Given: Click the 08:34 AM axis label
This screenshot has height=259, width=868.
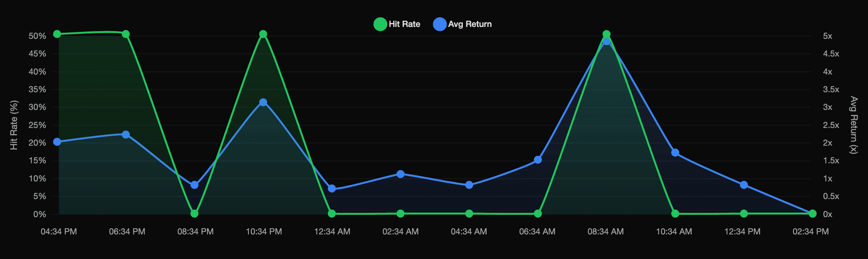Looking at the screenshot, I should pos(606,232).
